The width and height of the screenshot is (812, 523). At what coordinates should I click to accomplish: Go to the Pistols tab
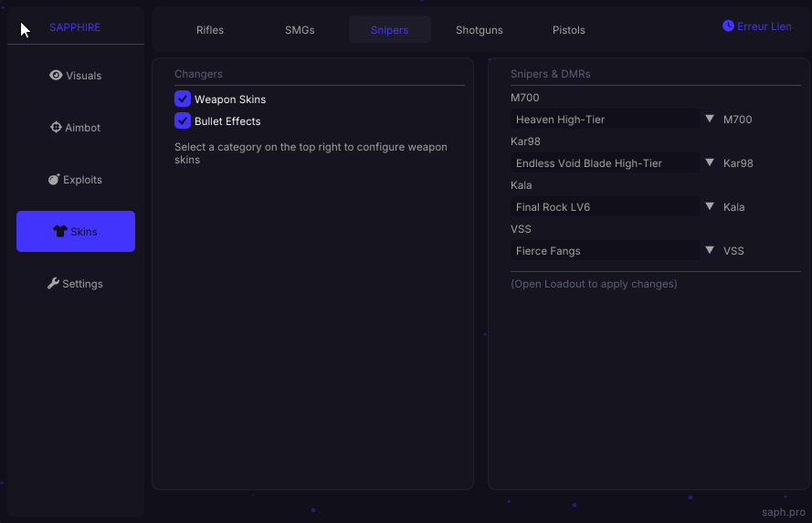coord(569,29)
